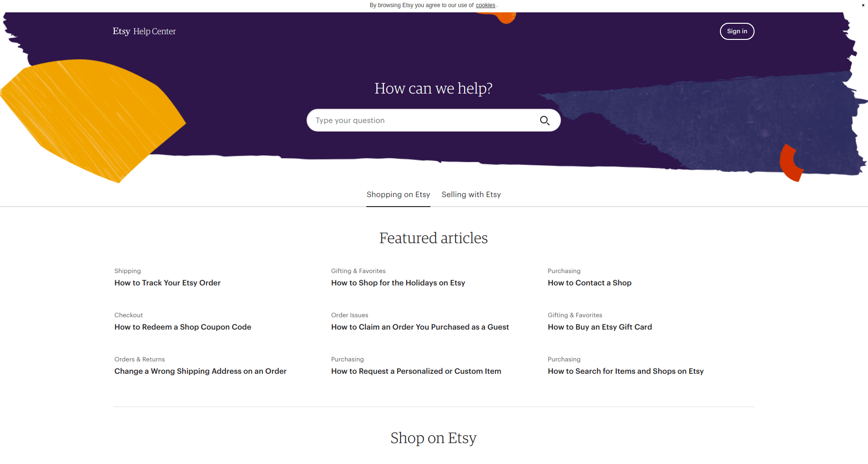Open How to Claim a Guest Order article
Screen dimensions: 868x464
point(420,327)
